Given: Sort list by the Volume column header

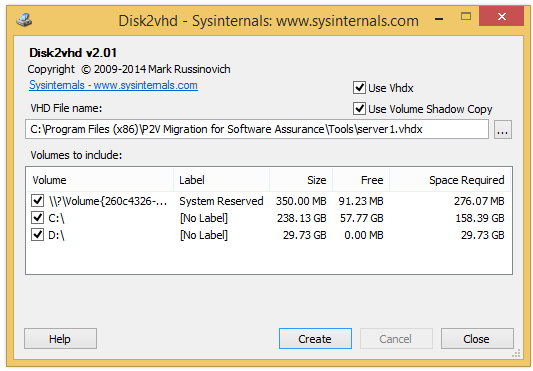Looking at the screenshot, I should [100, 180].
